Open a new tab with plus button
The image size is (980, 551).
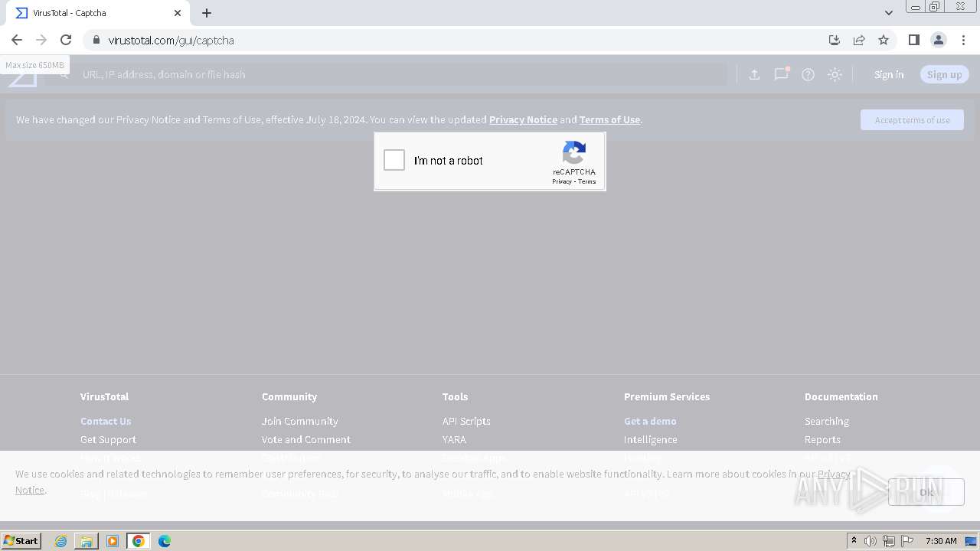tap(207, 13)
